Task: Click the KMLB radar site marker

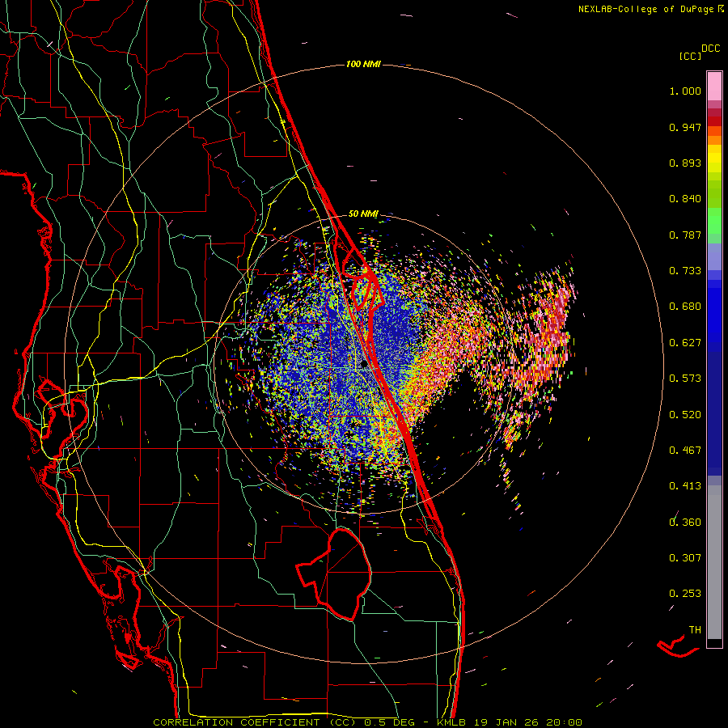Action: (364, 365)
